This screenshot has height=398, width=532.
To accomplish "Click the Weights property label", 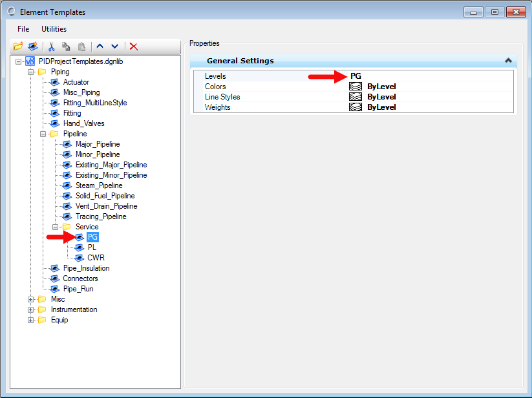I will tap(217, 107).
